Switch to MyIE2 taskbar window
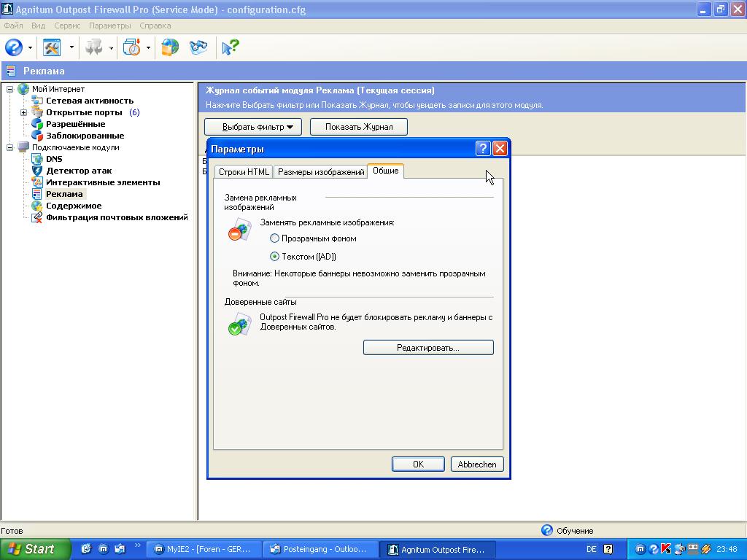 pos(204,550)
